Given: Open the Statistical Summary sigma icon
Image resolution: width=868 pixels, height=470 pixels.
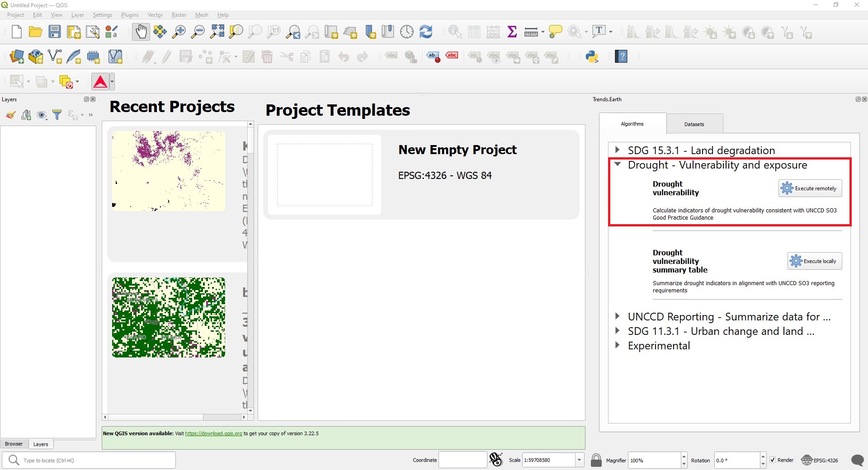Looking at the screenshot, I should tap(512, 32).
